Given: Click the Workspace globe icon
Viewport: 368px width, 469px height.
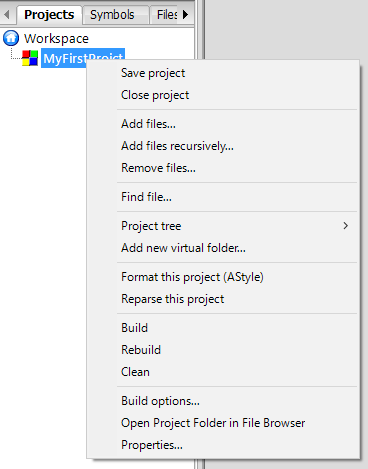Looking at the screenshot, I should (11, 38).
